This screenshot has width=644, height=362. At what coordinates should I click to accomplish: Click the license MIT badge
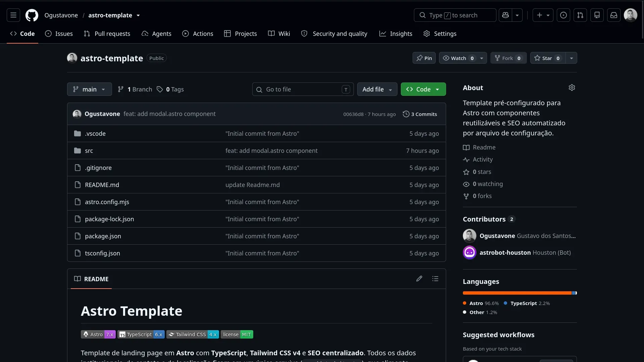[x=237, y=334]
